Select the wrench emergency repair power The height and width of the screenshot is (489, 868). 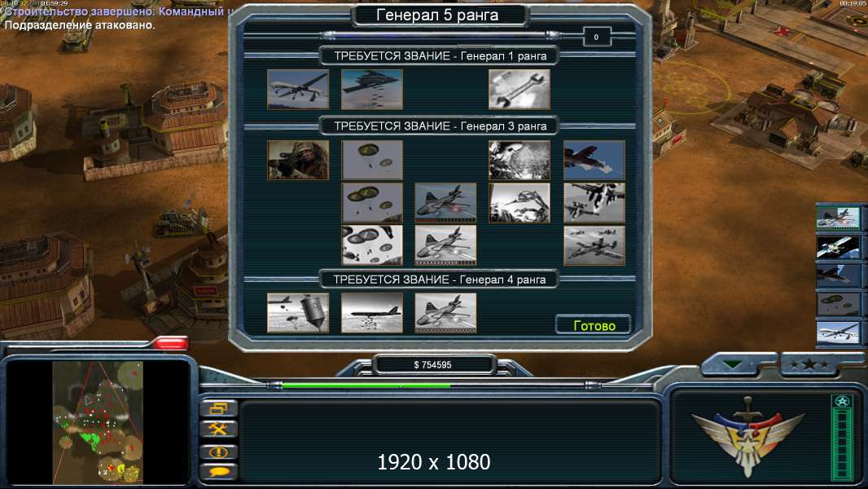pyautogui.click(x=519, y=89)
